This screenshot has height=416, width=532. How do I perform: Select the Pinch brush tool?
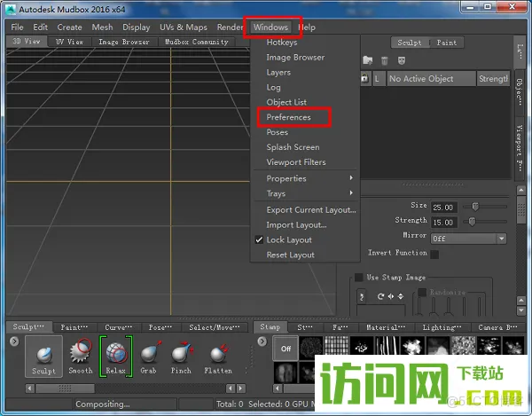[x=181, y=357]
